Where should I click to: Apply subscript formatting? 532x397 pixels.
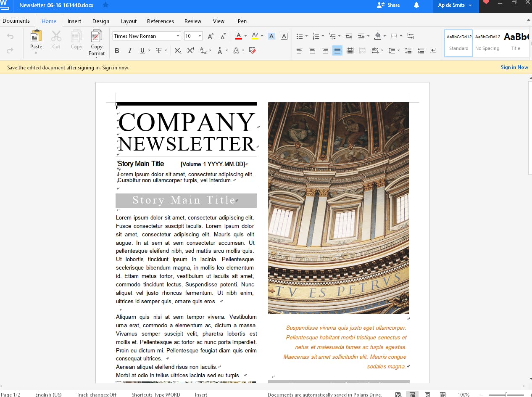[x=178, y=50]
